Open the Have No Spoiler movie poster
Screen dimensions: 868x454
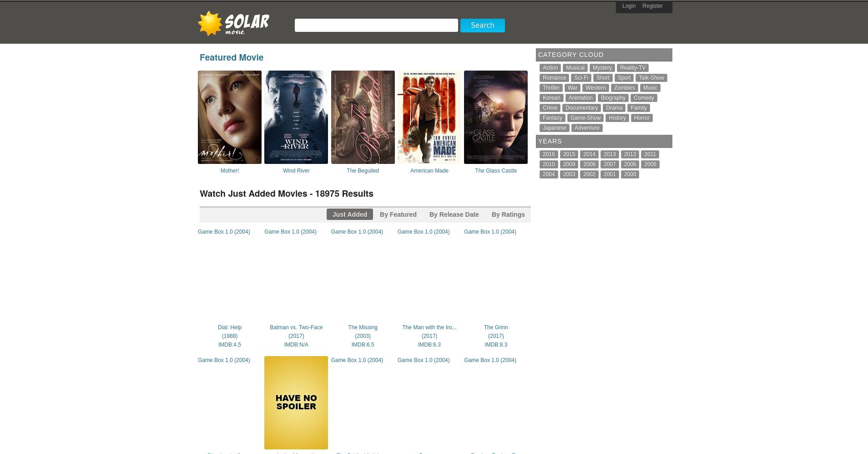(296, 403)
